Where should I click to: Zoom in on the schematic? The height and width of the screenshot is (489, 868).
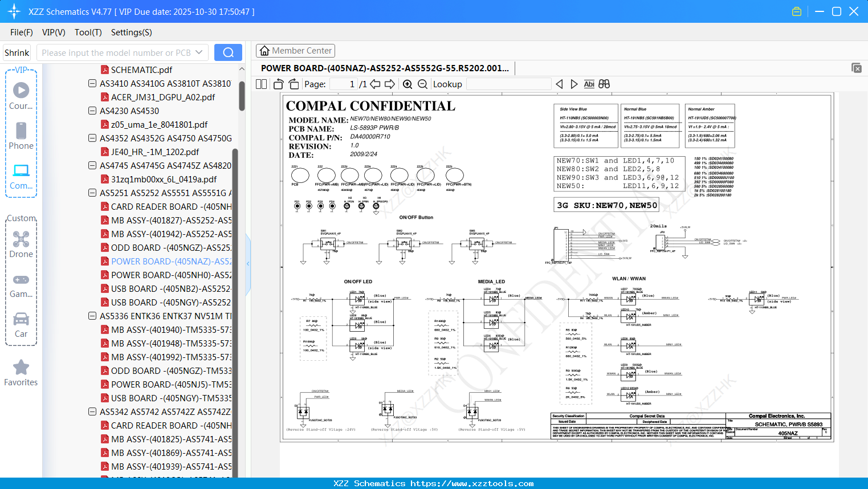click(407, 84)
